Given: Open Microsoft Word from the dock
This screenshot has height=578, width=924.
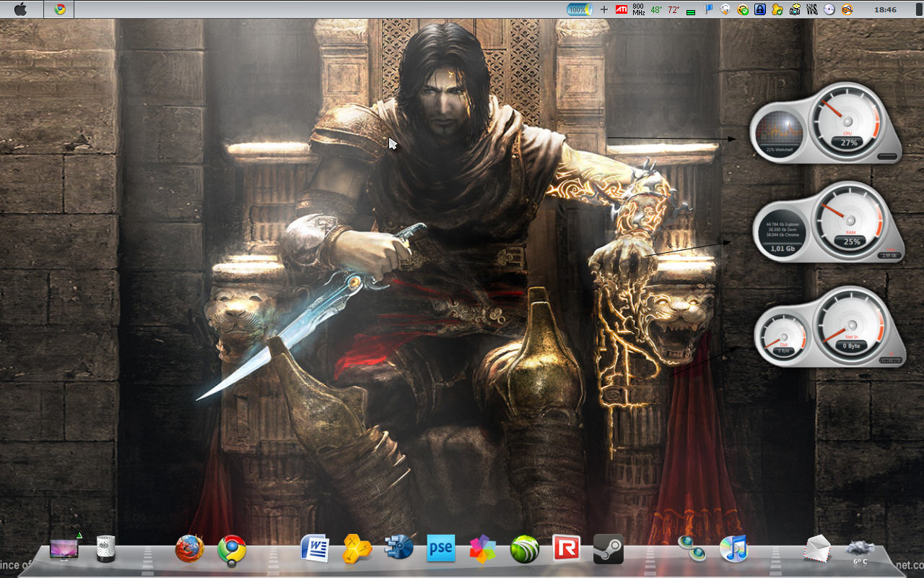Looking at the screenshot, I should click(315, 549).
